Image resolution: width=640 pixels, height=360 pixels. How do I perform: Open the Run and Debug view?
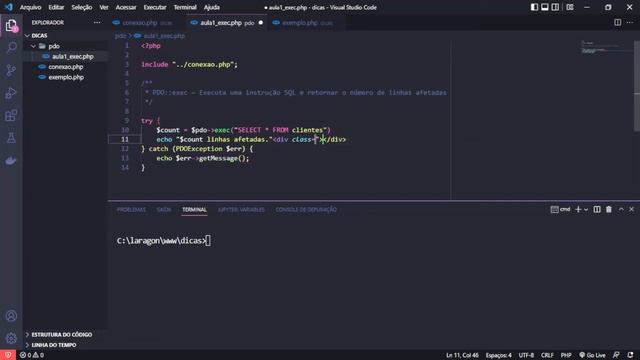click(x=11, y=93)
